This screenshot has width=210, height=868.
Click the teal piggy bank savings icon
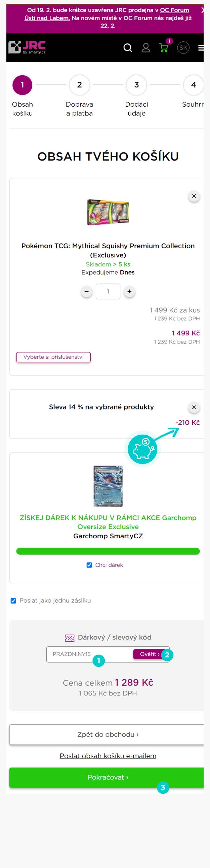point(142,449)
